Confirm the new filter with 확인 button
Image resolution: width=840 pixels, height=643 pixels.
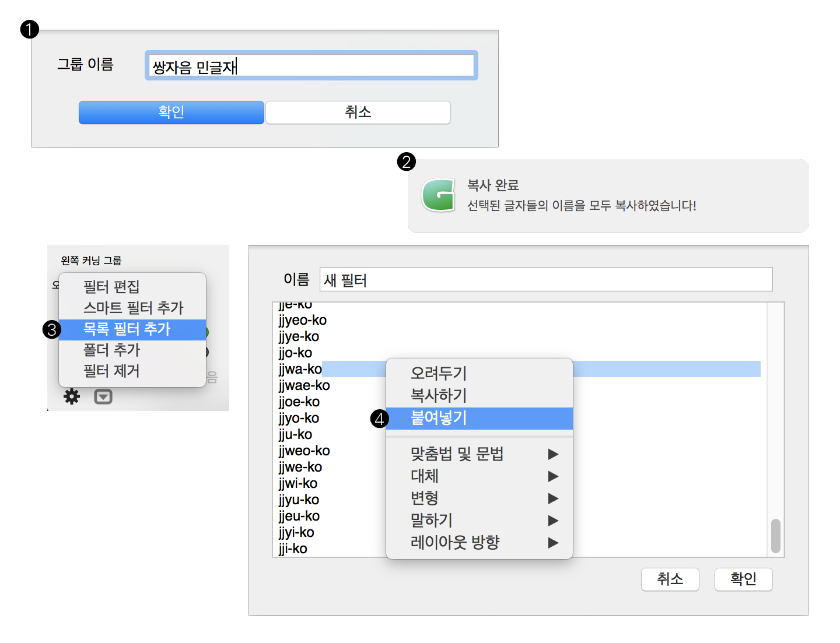click(x=744, y=579)
